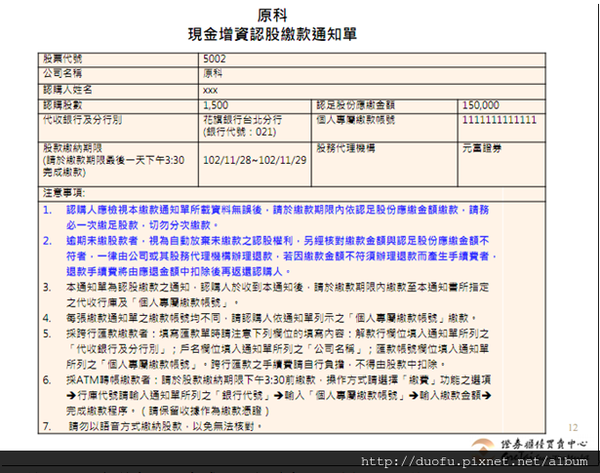The height and width of the screenshot is (473, 600).
Task: Click the 公司名稱 row label
Action: click(x=62, y=73)
